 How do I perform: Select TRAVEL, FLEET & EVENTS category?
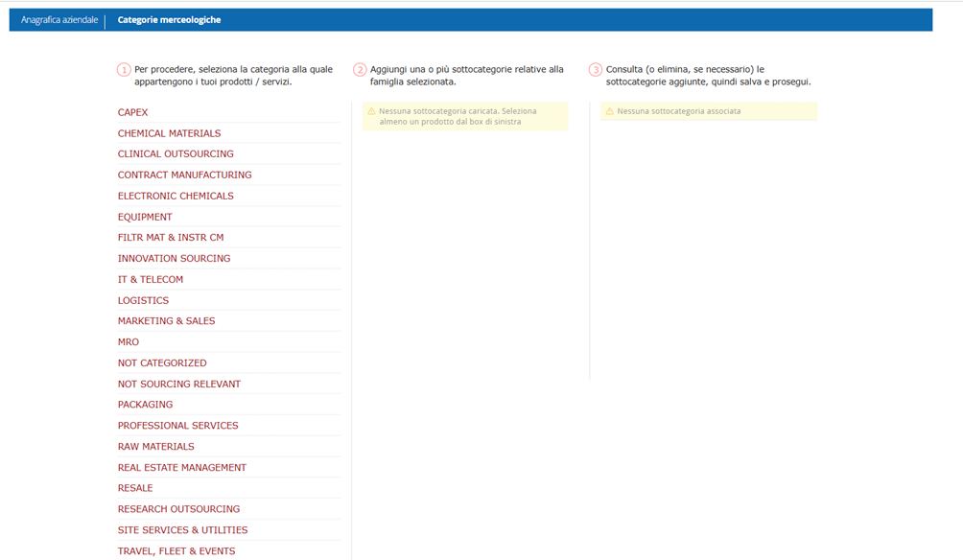[176, 550]
